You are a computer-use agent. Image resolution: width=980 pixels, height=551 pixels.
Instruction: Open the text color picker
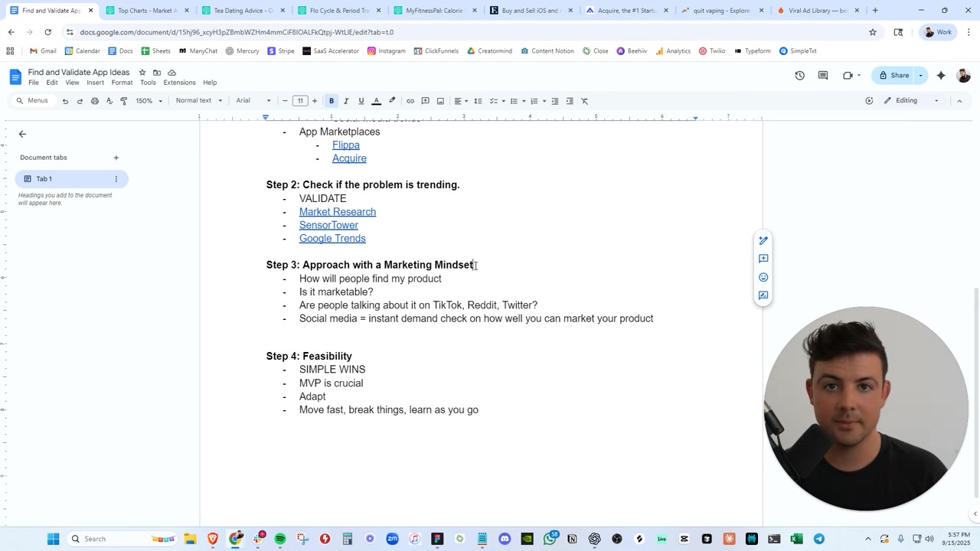click(376, 101)
